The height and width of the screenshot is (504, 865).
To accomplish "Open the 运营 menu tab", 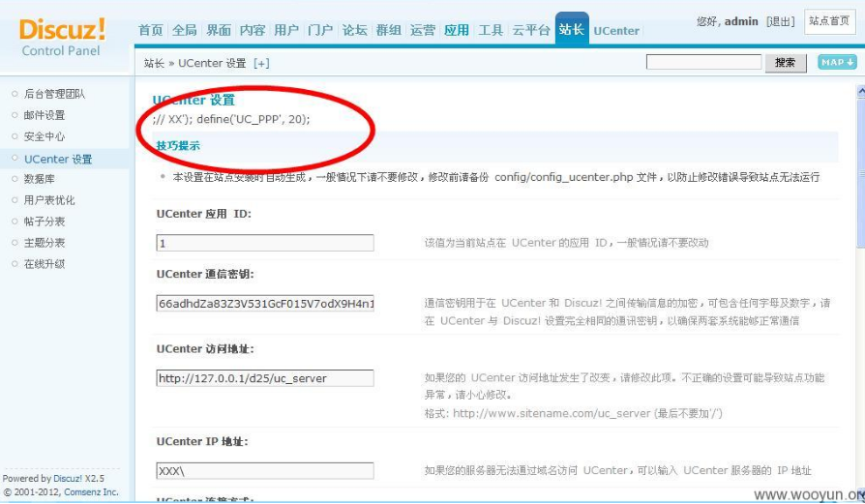I will tap(423, 30).
